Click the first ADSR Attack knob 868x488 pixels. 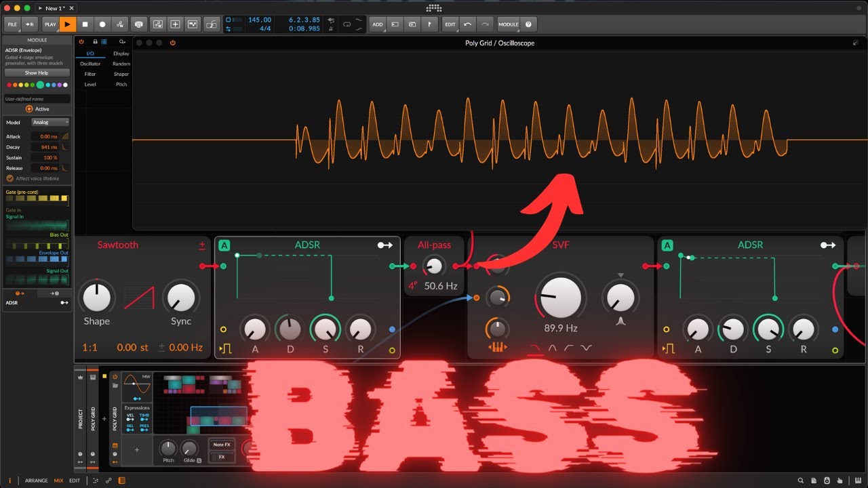255,329
